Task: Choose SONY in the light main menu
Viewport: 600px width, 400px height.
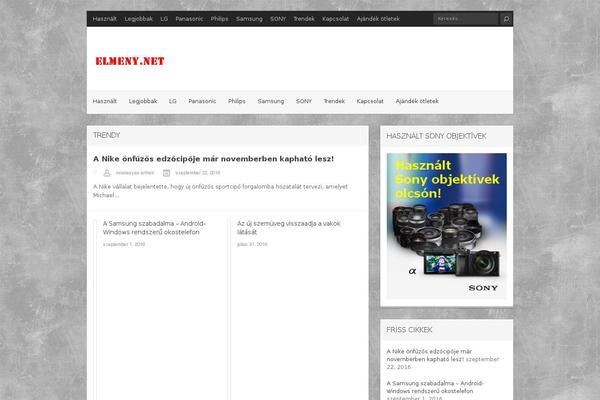Action: tap(304, 101)
